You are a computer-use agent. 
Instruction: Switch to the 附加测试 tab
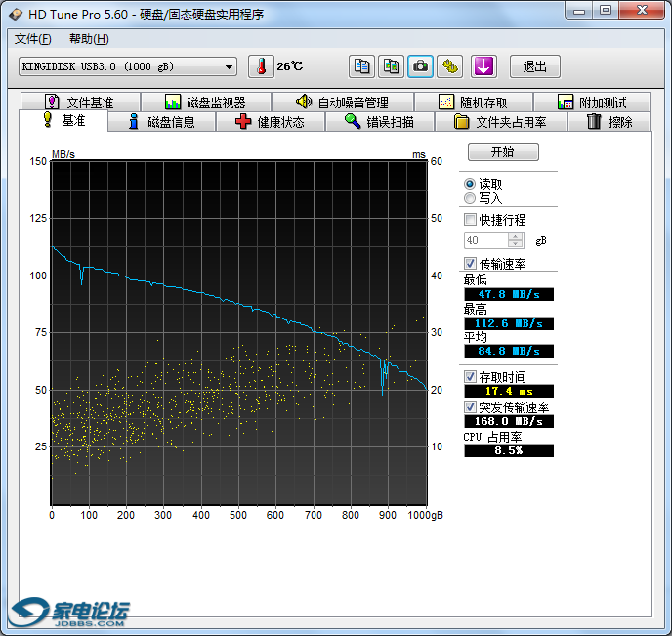[592, 102]
